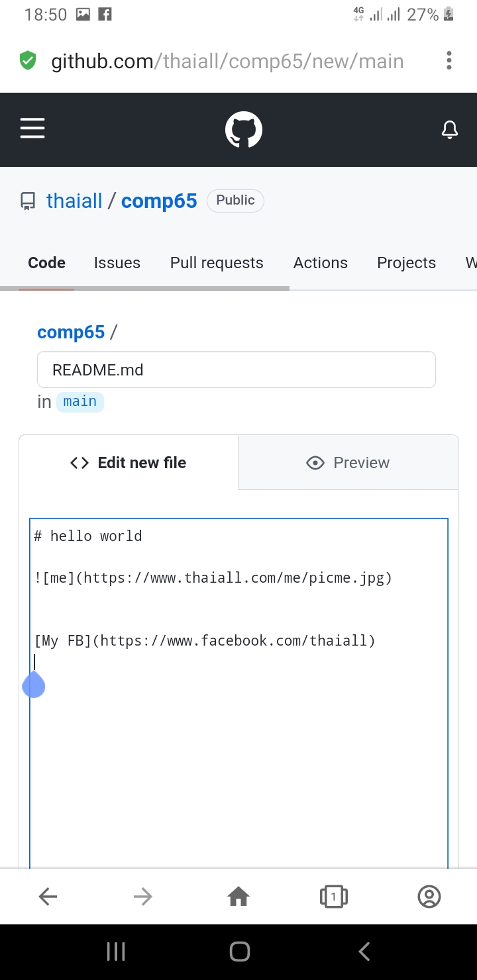The height and width of the screenshot is (980, 477).
Task: Open the Actions tab
Action: click(321, 263)
